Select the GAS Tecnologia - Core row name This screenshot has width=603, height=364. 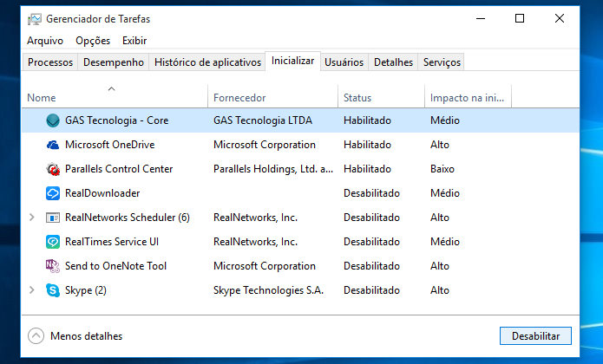(116, 120)
